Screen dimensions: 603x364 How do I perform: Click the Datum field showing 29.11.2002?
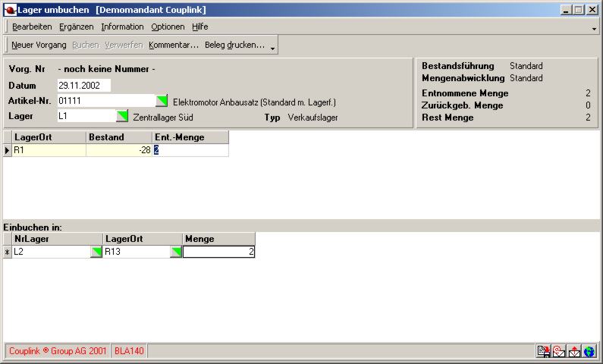point(83,86)
